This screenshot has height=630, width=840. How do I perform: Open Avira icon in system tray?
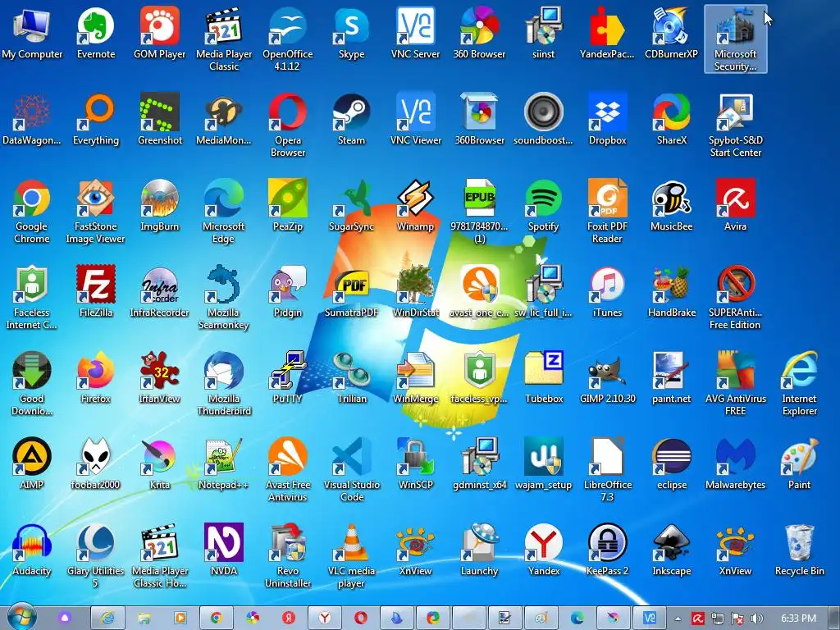point(697,619)
